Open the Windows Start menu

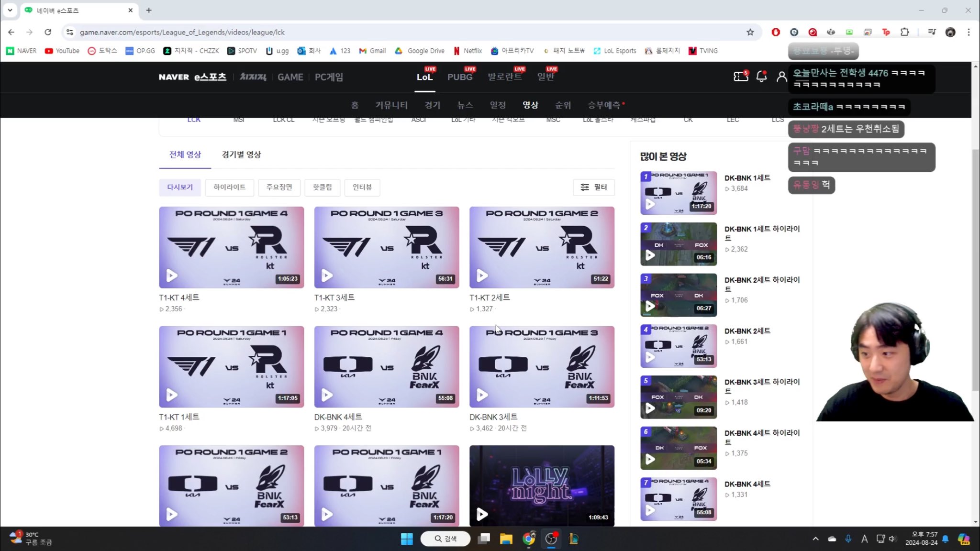point(407,539)
